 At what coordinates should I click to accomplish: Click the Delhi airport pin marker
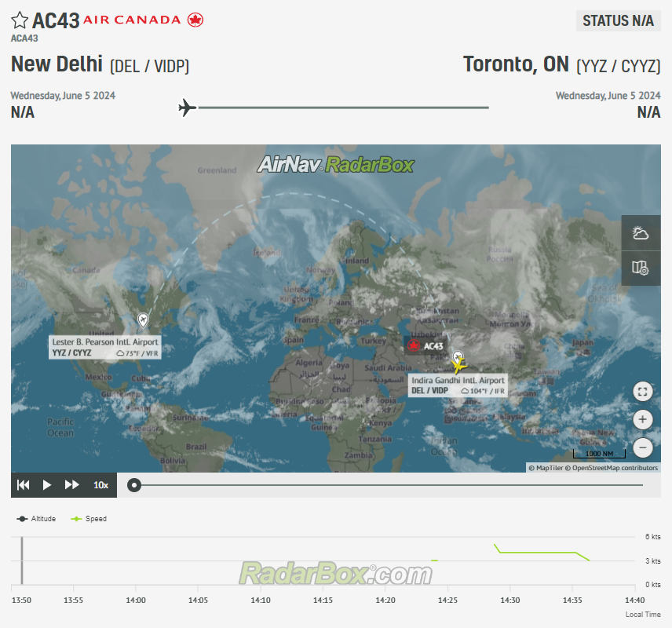point(458,356)
